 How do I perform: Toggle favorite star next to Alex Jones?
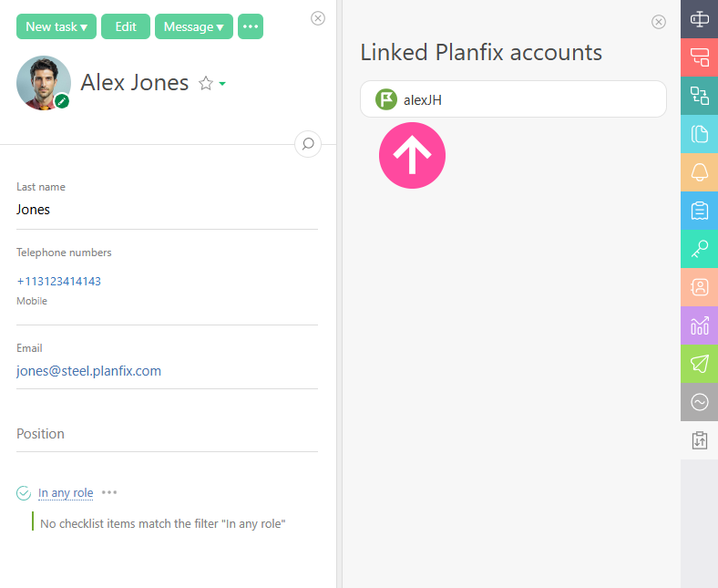[206, 84]
